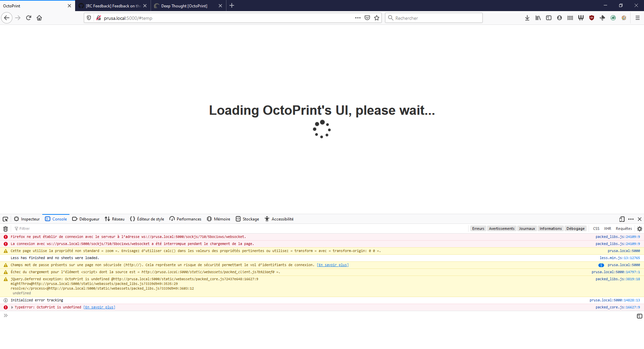Open source link for 'Firefox ne peut établir' error
The image size is (644, 349).
(618, 237)
